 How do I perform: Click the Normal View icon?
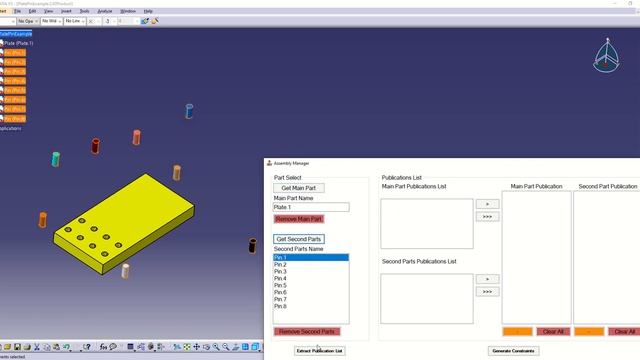(236, 347)
